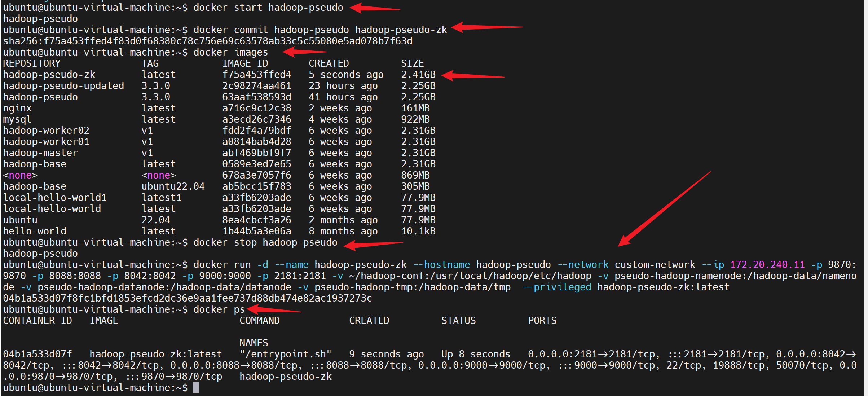Click the REPOSITORY column header
This screenshot has height=396, width=868.
(x=32, y=63)
